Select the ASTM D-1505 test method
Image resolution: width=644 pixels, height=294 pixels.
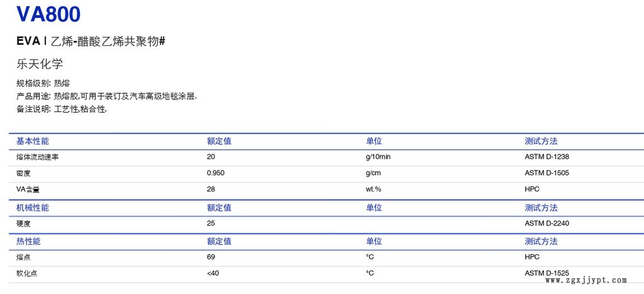pos(547,173)
